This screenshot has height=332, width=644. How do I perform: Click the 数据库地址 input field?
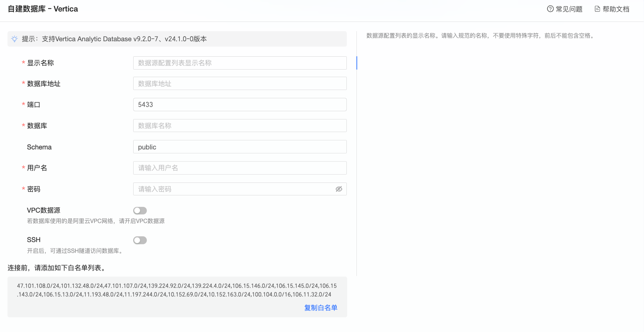(240, 84)
